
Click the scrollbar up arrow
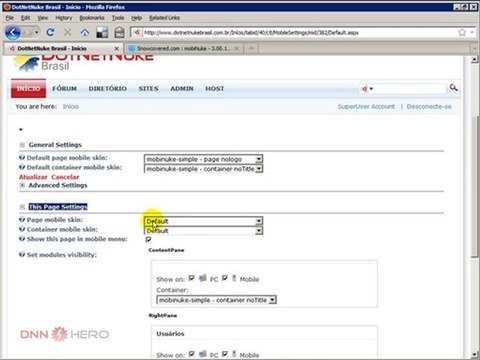click(x=474, y=59)
